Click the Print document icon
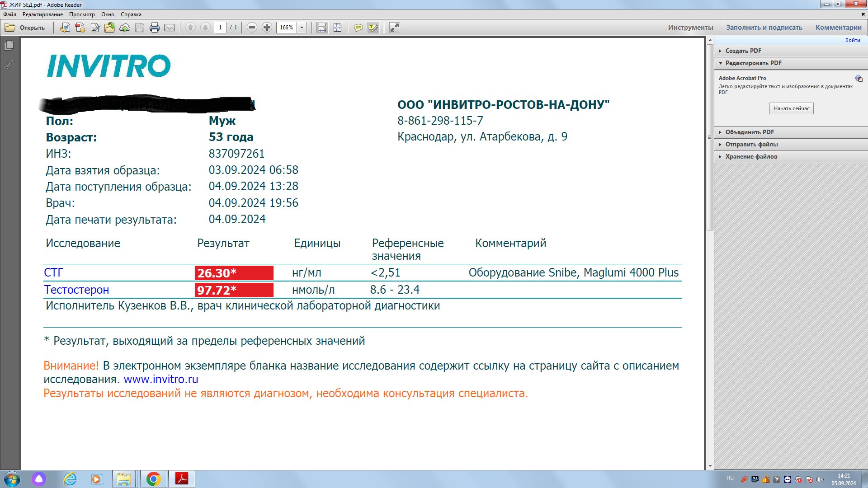This screenshot has width=868, height=488. click(155, 28)
